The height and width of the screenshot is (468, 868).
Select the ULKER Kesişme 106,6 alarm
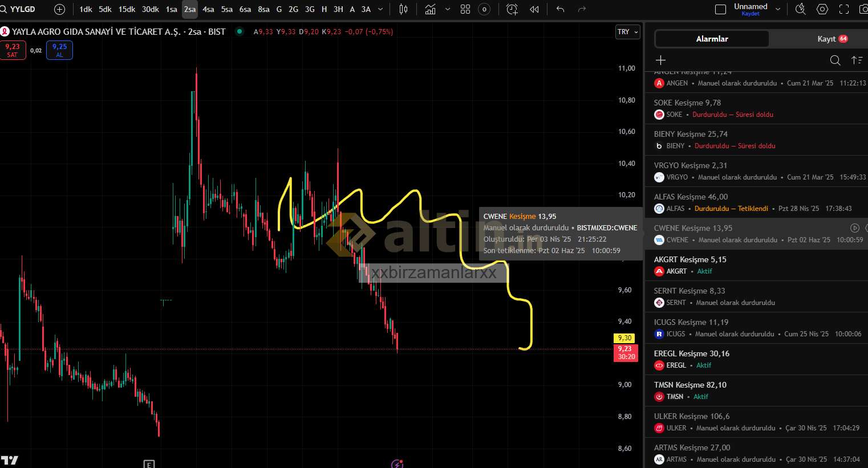(756, 422)
